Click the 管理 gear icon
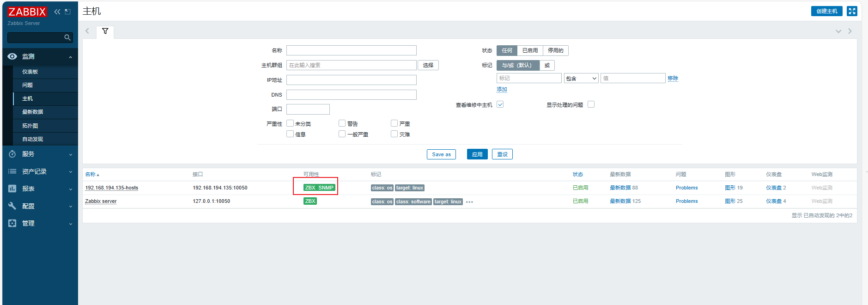The image size is (868, 305). pyautogui.click(x=12, y=223)
